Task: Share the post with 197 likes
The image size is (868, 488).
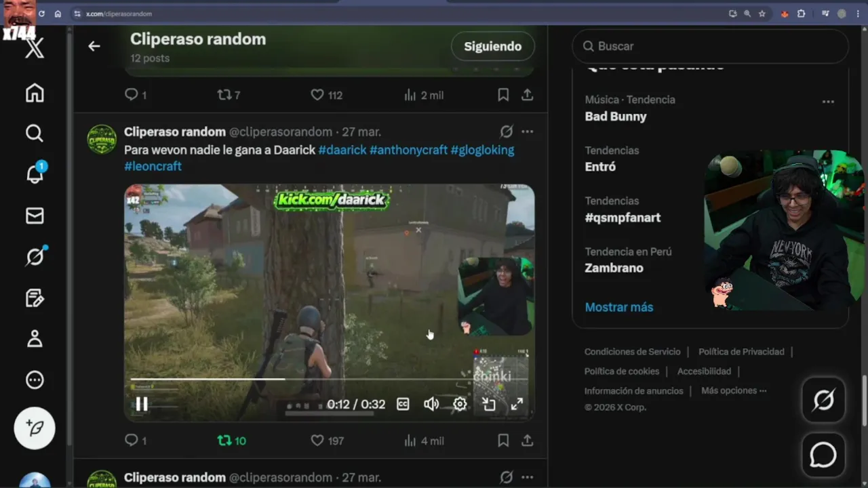Action: click(527, 441)
